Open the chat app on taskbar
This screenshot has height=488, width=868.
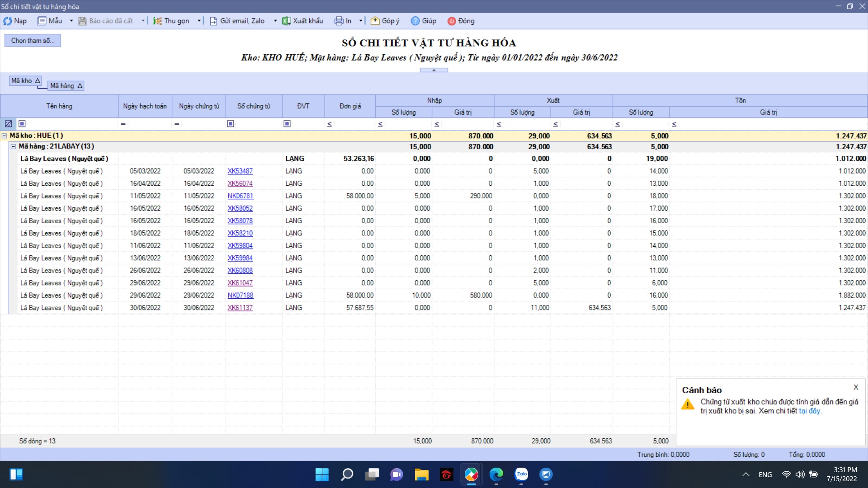pos(396,474)
